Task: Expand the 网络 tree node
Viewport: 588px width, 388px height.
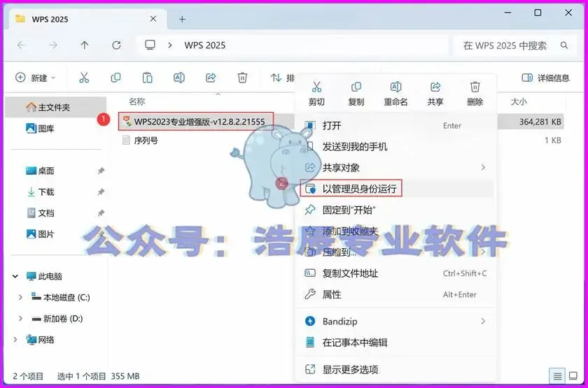Action: (15, 340)
